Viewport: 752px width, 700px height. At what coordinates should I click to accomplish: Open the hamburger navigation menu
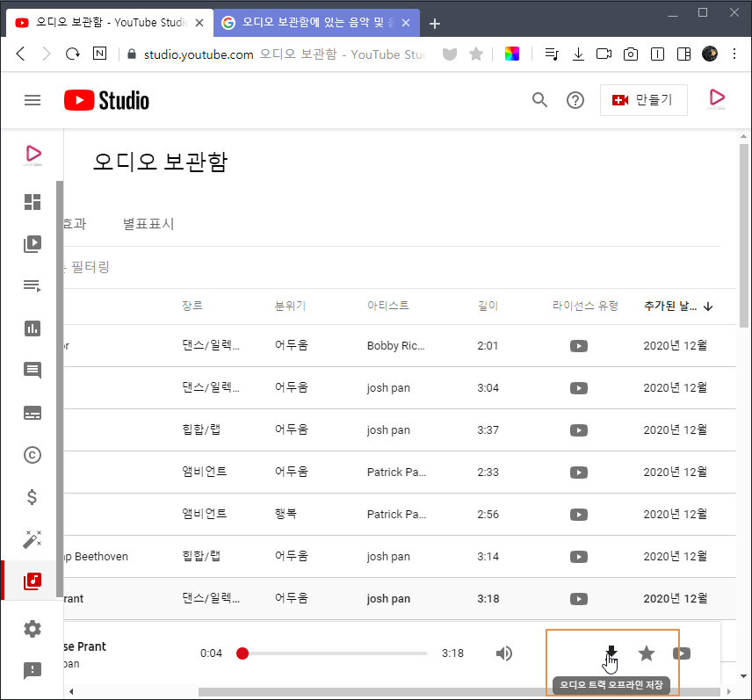click(x=33, y=100)
